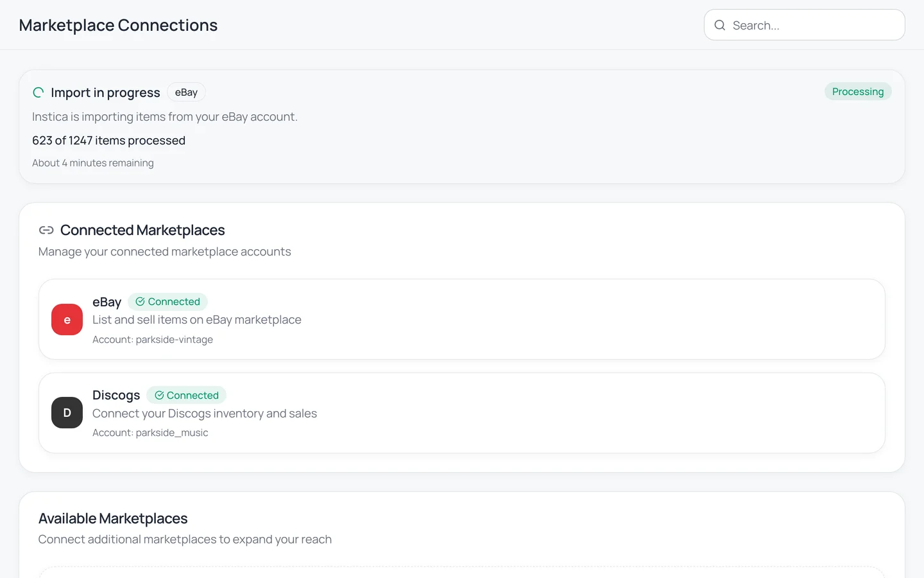Screen dimensions: 924x578
Task: Select 'Instica is importing items' description
Action: click(165, 117)
